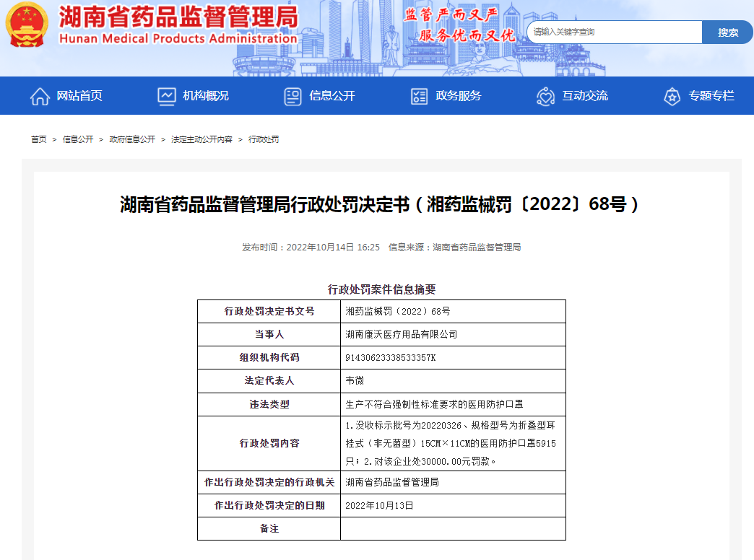Click the checklist icon beside 政务服务
This screenshot has height=560, width=754.
(419, 96)
